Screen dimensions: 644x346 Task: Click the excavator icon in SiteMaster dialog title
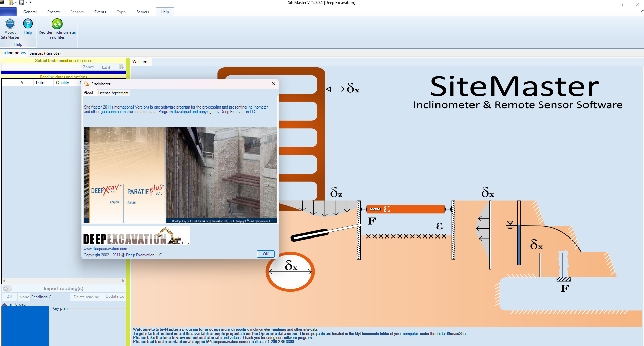87,84
